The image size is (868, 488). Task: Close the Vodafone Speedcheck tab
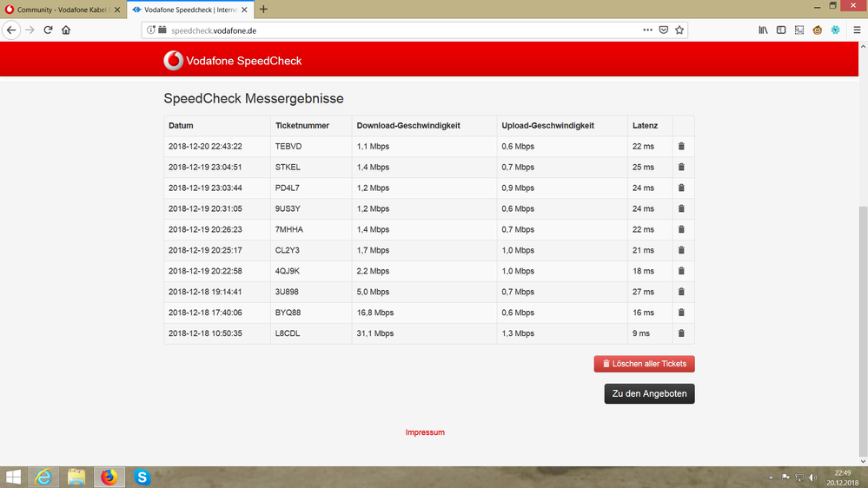(244, 10)
